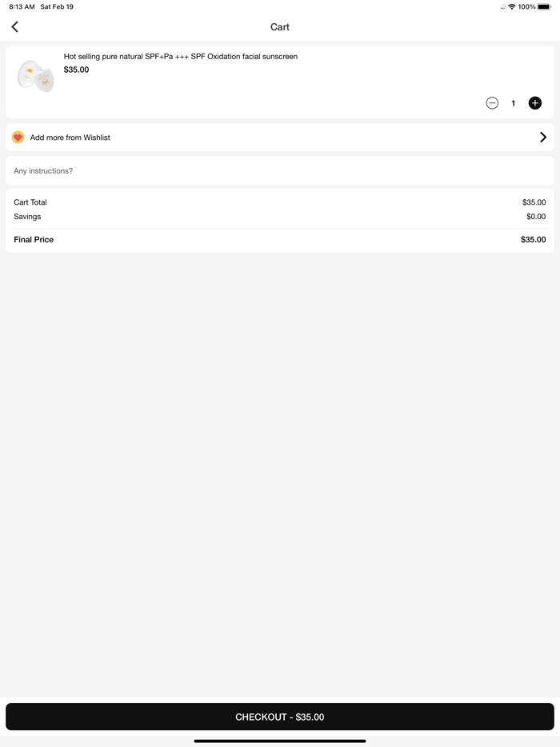This screenshot has width=560, height=747.
Task: Tap the "Add more from Wishlist" text
Action: pos(70,138)
